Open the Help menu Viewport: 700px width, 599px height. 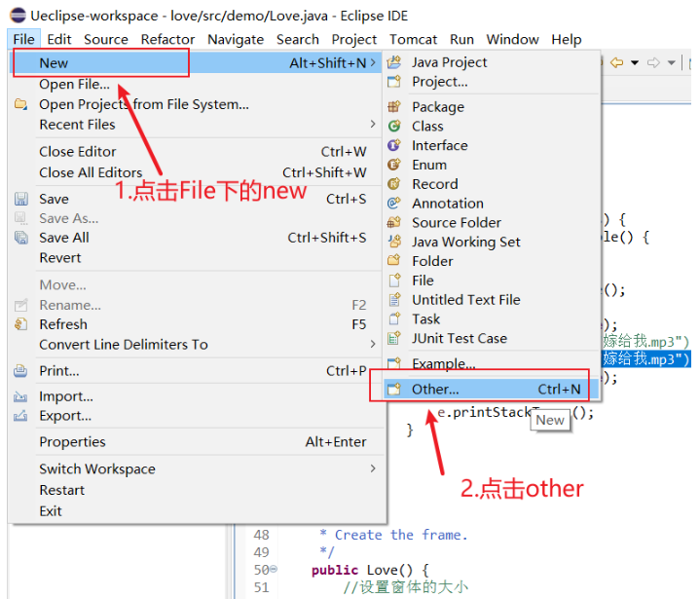pyautogui.click(x=566, y=39)
